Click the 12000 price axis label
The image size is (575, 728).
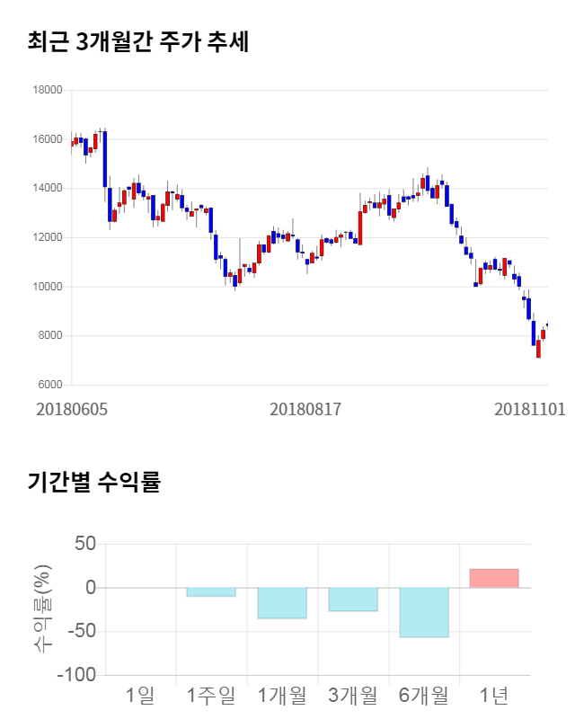[x=47, y=237]
